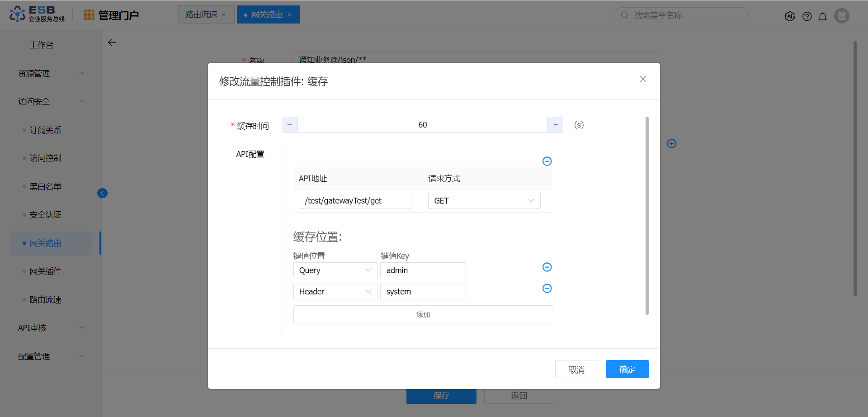The height and width of the screenshot is (417, 868).
Task: Open notifications bell icon
Action: click(x=823, y=17)
